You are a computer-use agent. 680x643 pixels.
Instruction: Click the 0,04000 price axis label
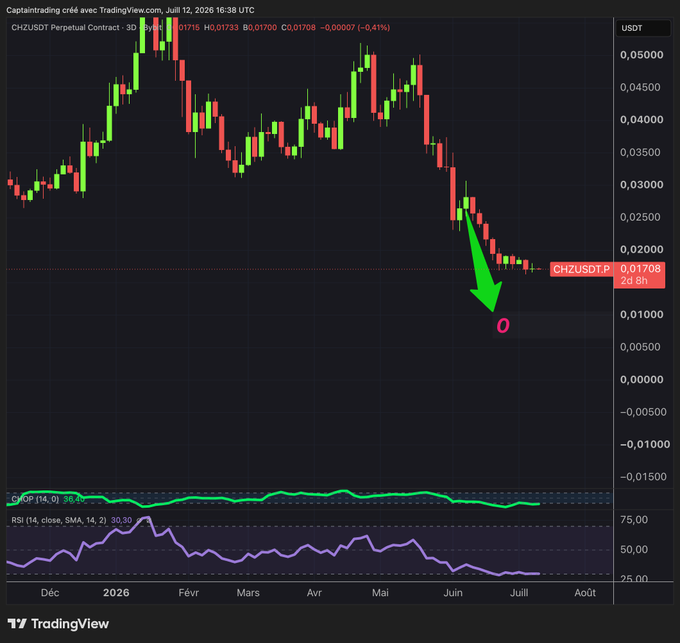point(641,120)
